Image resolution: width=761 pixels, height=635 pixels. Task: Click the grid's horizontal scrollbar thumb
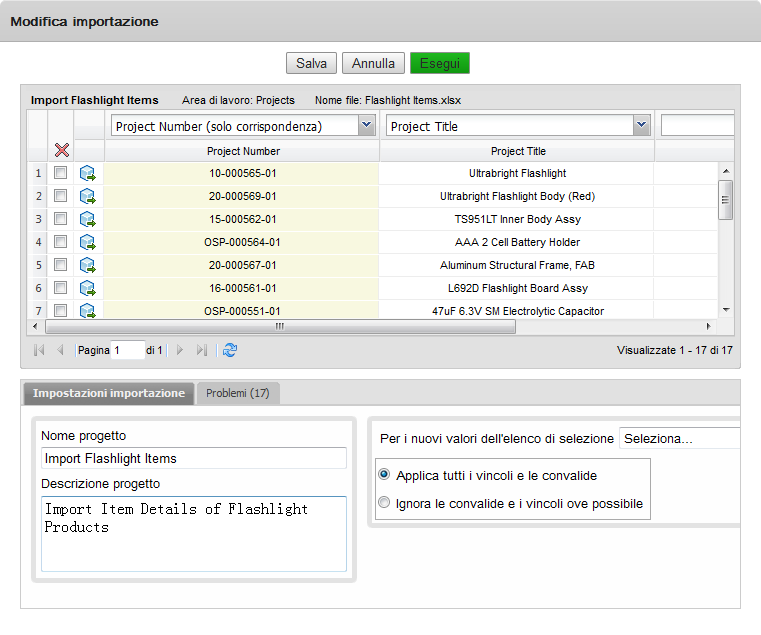pos(280,327)
